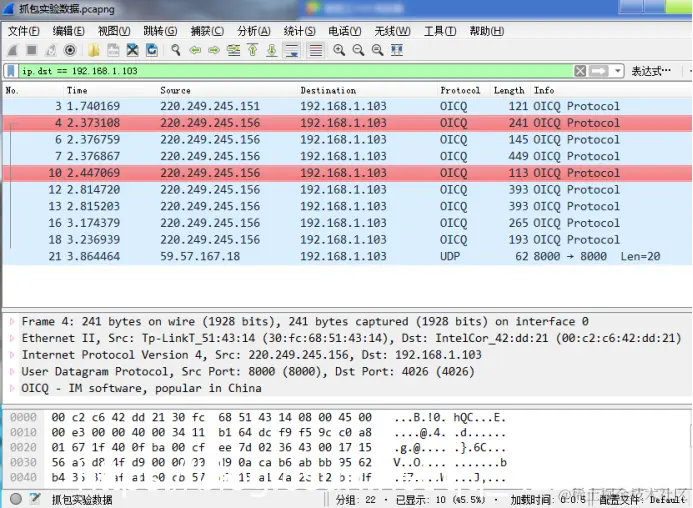Jump to last packet icon
Screen dimensions: 693x508
(272, 50)
